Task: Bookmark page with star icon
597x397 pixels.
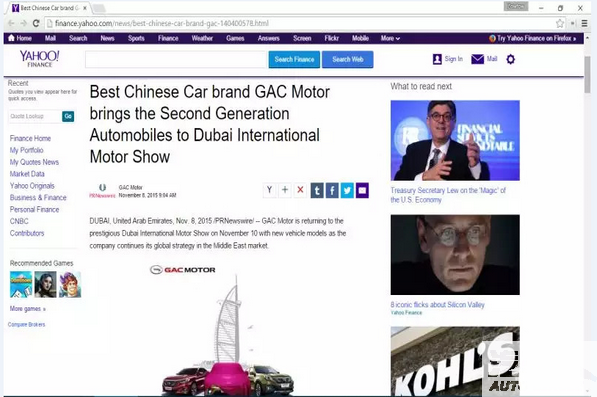Action: tap(560, 24)
